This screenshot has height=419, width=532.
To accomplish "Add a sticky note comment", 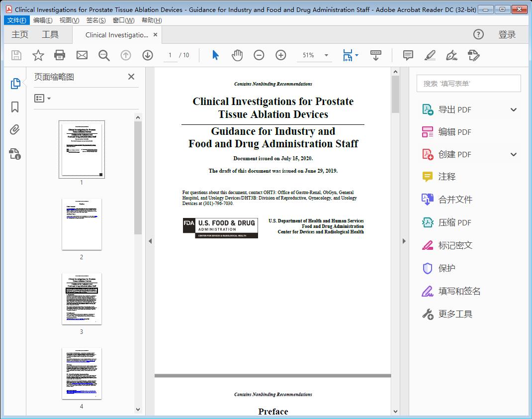I will click(x=407, y=55).
